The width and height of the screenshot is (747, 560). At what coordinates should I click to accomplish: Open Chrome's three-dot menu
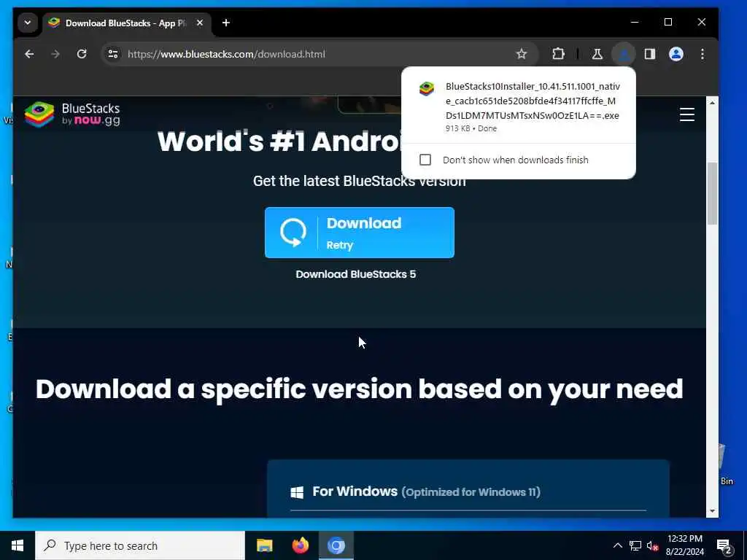pos(703,54)
